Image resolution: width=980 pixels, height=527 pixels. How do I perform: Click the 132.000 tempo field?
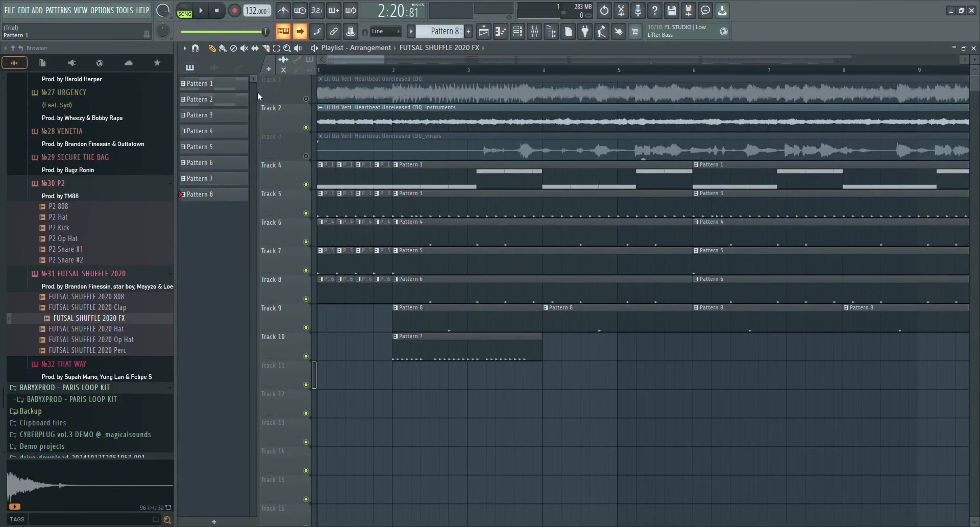(257, 11)
